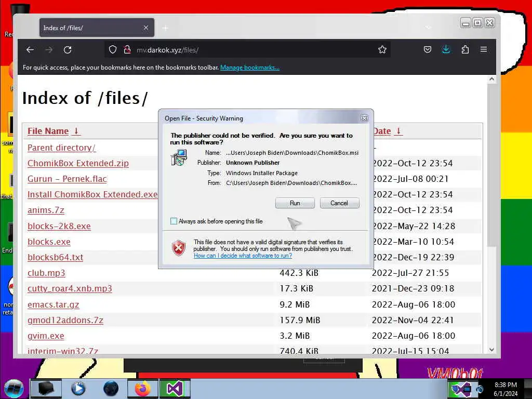Open Windows Media Player taskbar icon
532x399 pixels.
click(x=78, y=389)
